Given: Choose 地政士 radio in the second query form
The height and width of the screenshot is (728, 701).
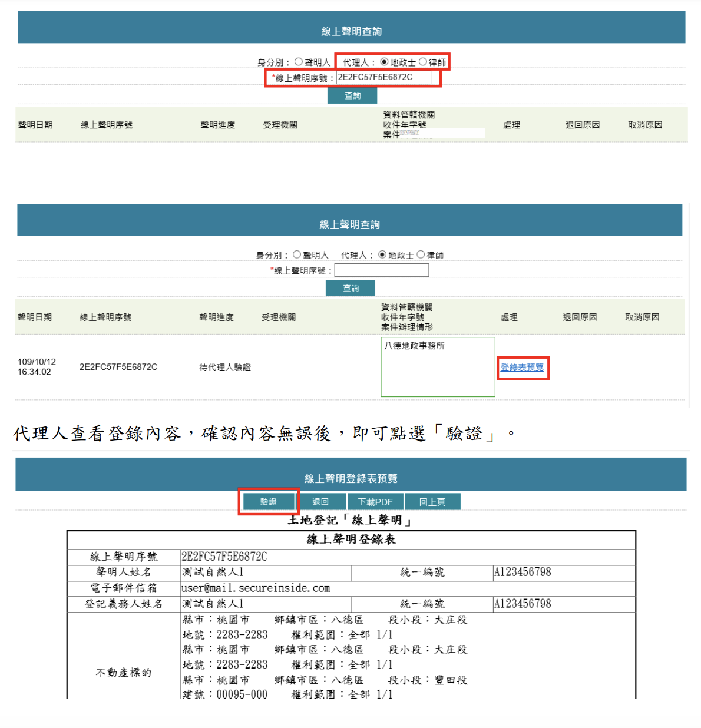Looking at the screenshot, I should [382, 254].
